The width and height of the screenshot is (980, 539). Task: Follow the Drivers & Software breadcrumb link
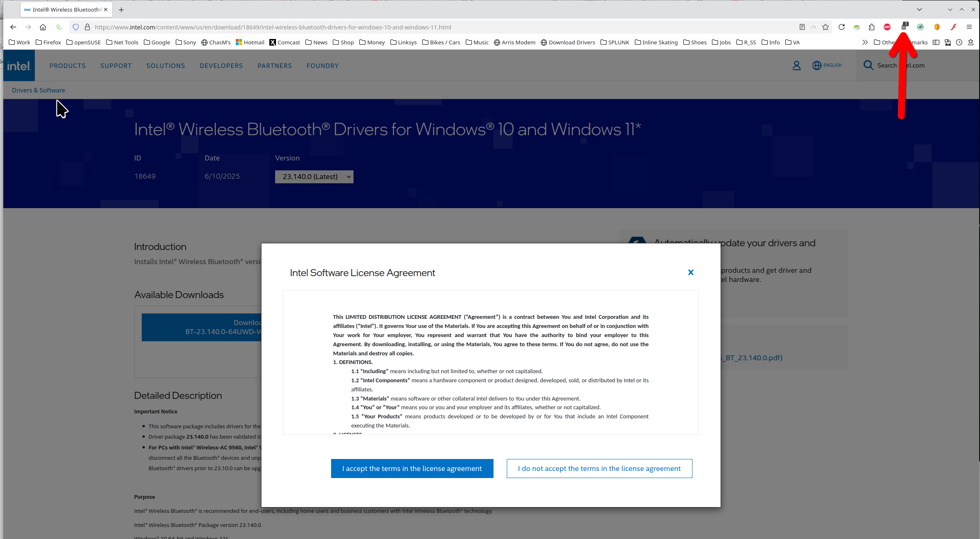38,90
